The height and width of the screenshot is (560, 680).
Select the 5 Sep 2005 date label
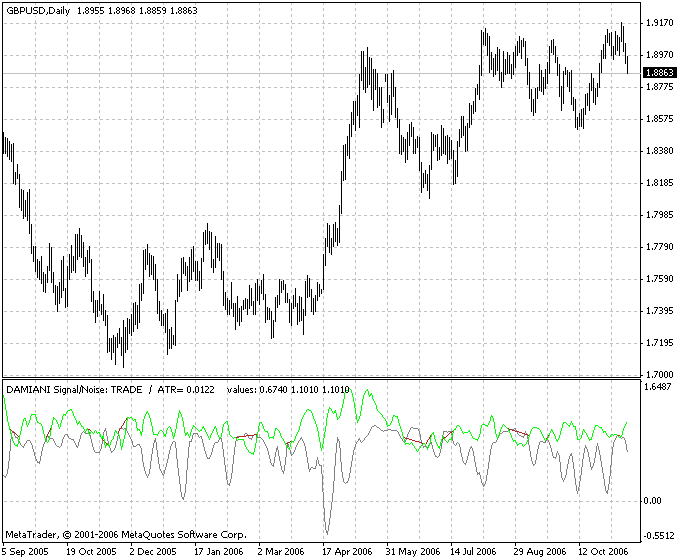pyautogui.click(x=27, y=551)
